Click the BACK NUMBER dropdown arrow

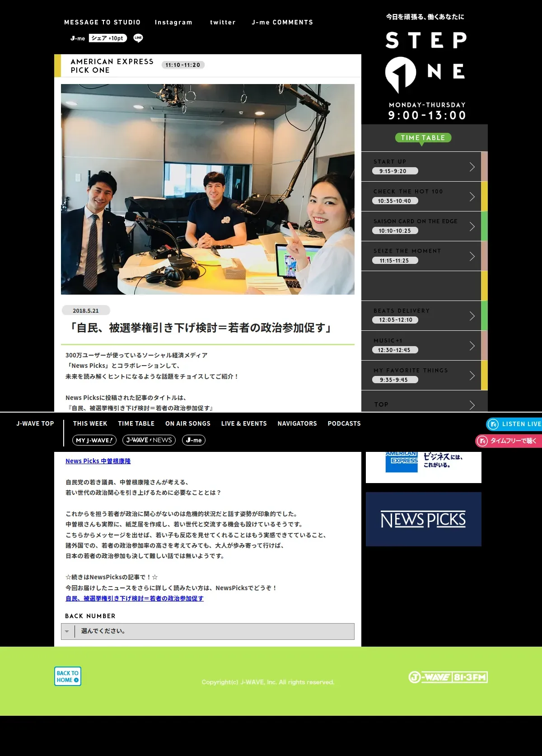67,631
